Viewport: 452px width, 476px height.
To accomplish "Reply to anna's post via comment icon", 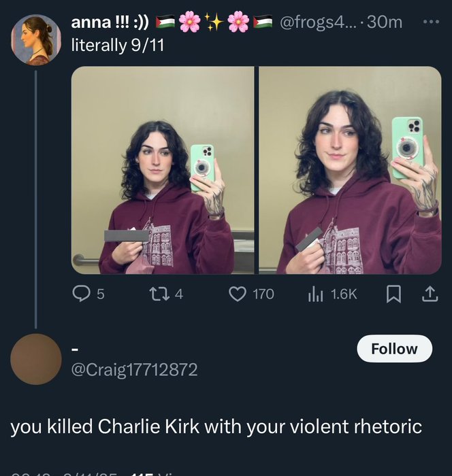I will point(82,293).
